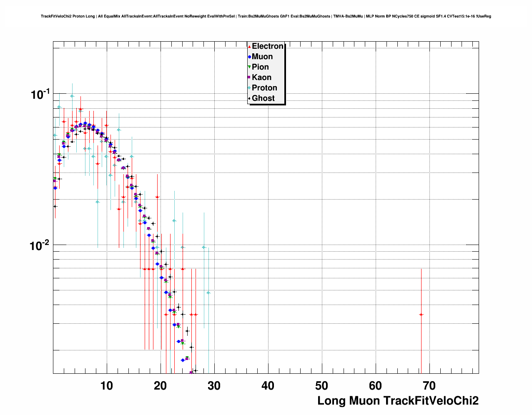
Task: Click the isolated red Electron point near 68
Action: (421, 315)
